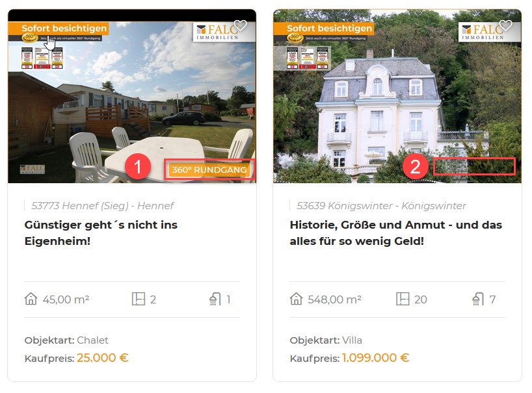This screenshot has width=532, height=393.
Task: Click the Sofort besichtigen banner on villa listing
Action: pyautogui.click(x=330, y=28)
